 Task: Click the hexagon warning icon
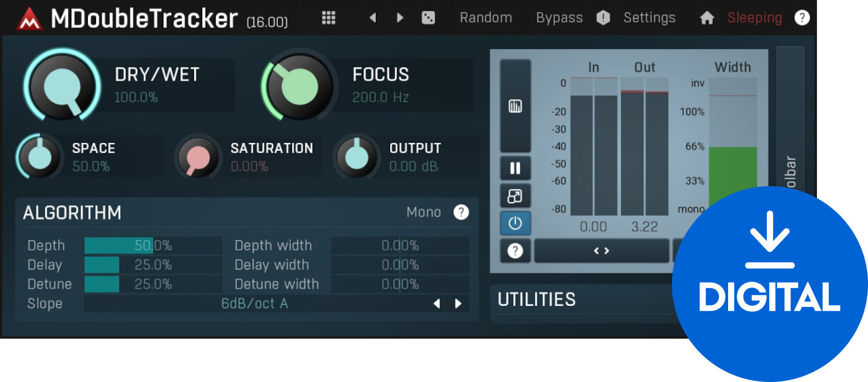[603, 18]
